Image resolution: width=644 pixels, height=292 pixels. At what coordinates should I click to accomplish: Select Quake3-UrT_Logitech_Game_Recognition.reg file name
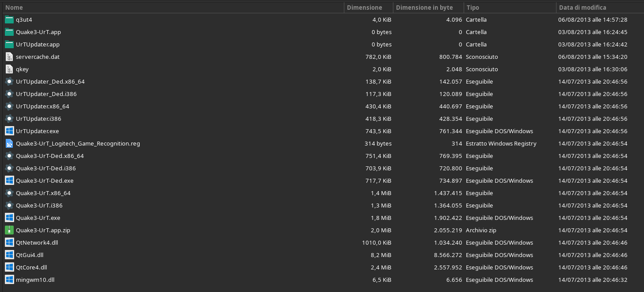78,143
